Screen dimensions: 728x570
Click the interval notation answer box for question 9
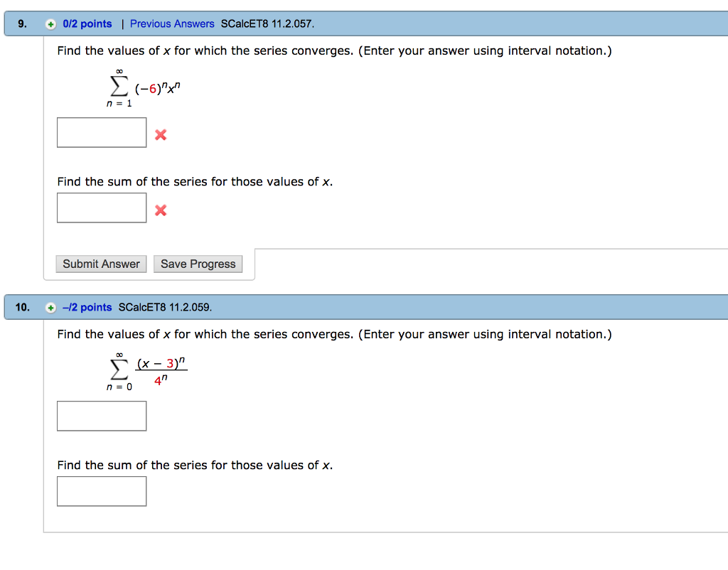point(101,132)
